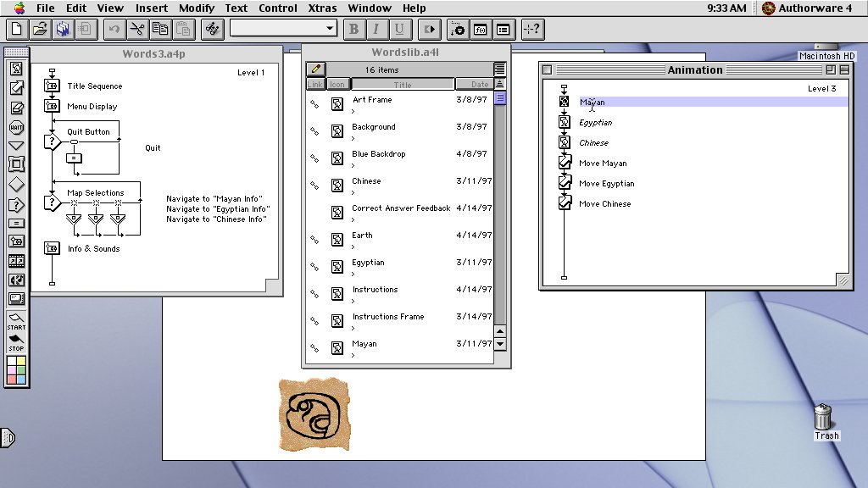The height and width of the screenshot is (488, 868).
Task: Click the Stop flag in the palette
Action: [16, 341]
